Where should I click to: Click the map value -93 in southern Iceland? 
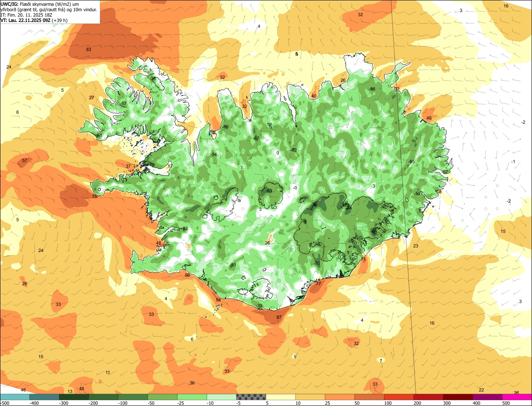tap(233, 265)
